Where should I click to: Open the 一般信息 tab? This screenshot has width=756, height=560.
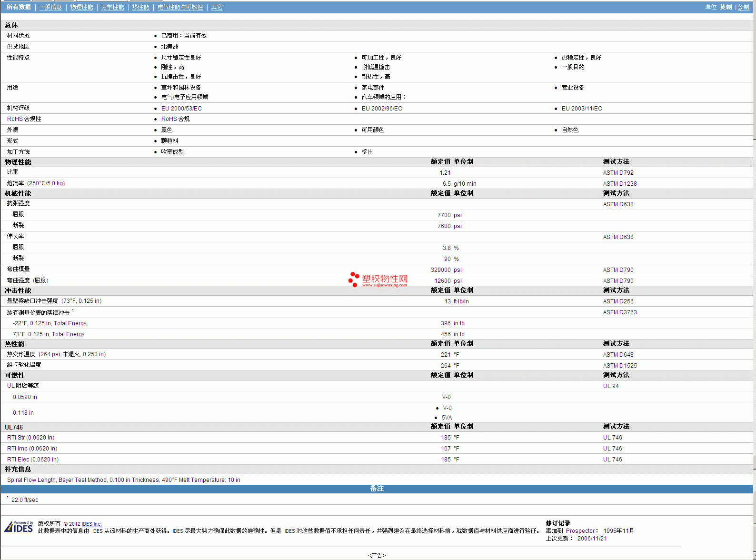[x=50, y=7]
